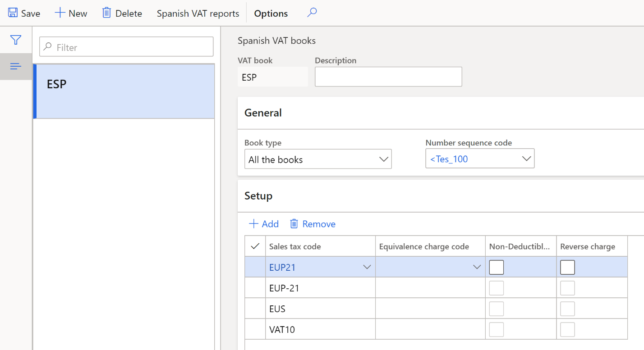Open the Equivalence charge code dropdown
Screen dimensions: 644x350
477,267
